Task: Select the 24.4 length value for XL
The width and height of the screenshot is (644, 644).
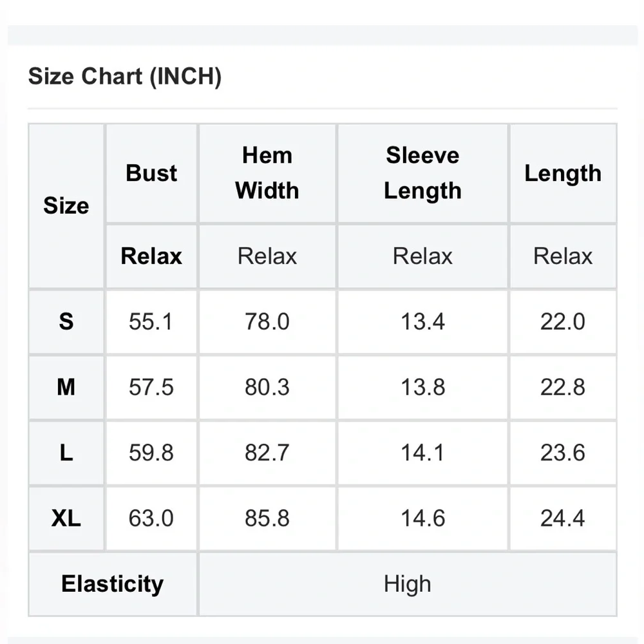Action: 562,518
